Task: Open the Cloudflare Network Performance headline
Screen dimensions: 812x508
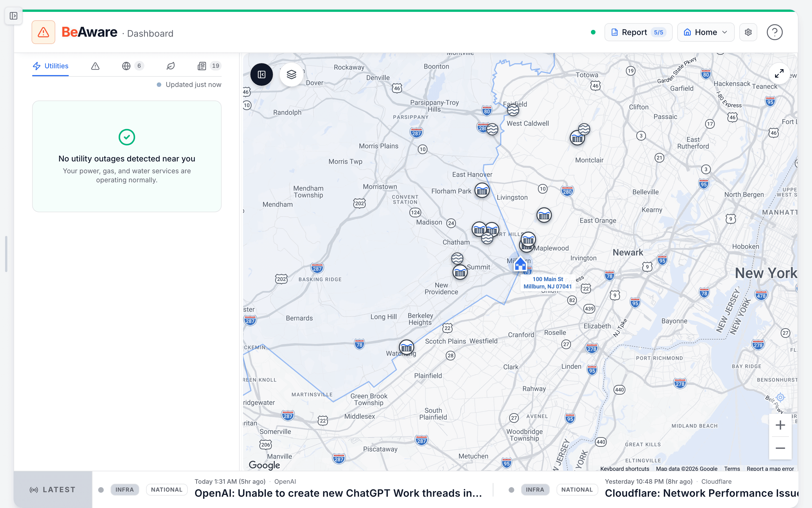Action: click(701, 493)
